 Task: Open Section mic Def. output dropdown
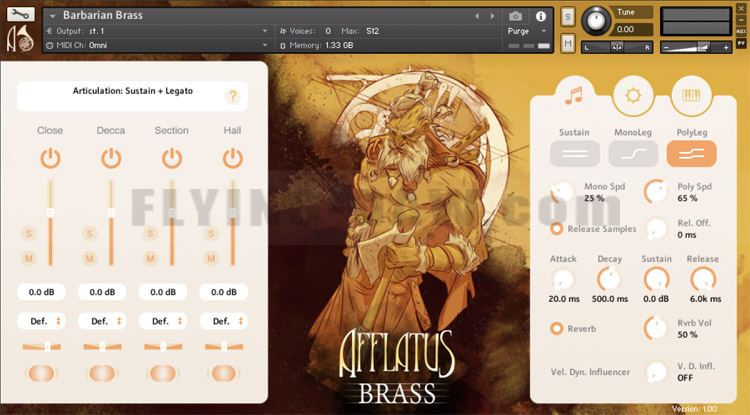[163, 321]
